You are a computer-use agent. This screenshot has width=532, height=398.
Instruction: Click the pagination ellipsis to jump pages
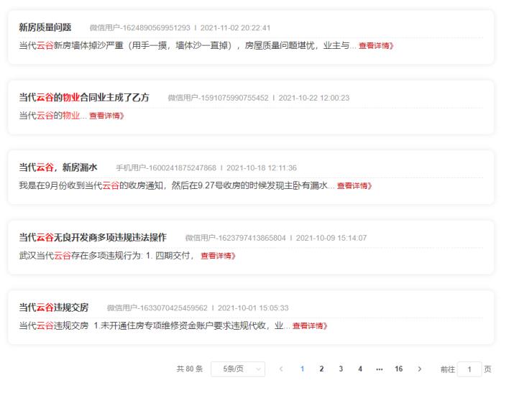[x=380, y=369]
